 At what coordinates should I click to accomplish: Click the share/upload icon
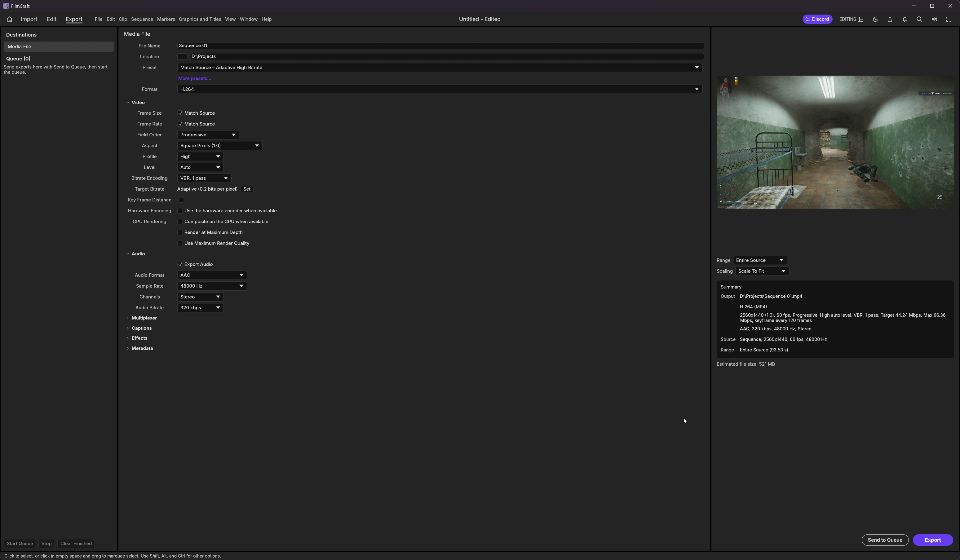click(x=890, y=19)
